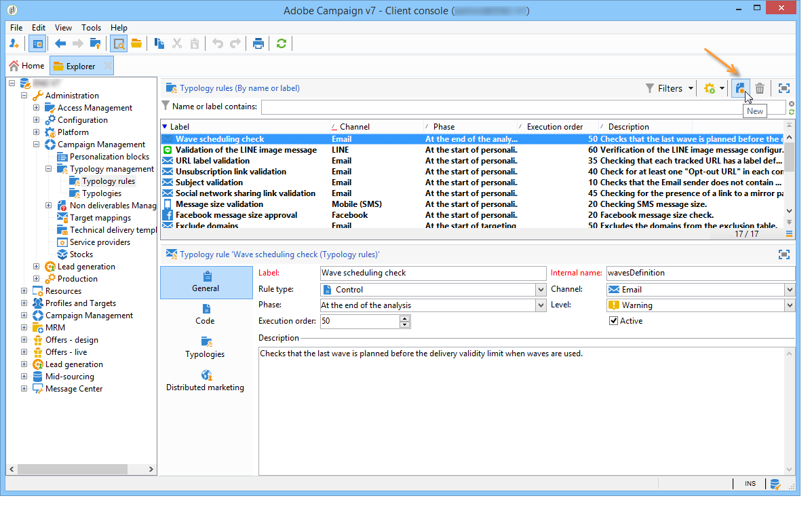Click the connection user icon in toolbar
The height and width of the screenshot is (513, 812).
click(14, 43)
